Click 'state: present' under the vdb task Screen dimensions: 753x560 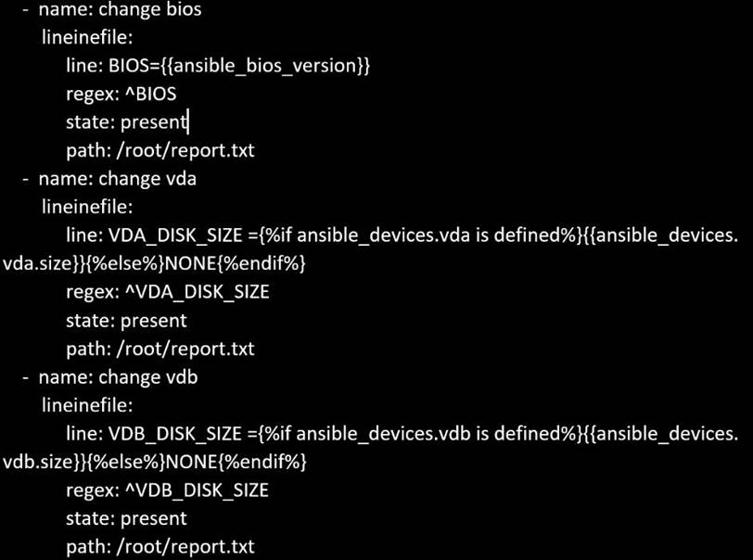coord(126,518)
